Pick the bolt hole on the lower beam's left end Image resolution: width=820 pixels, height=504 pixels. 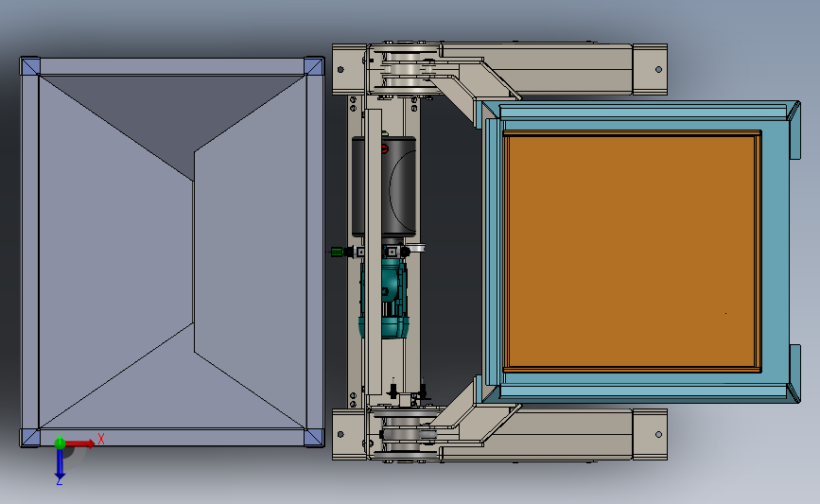[341, 434]
